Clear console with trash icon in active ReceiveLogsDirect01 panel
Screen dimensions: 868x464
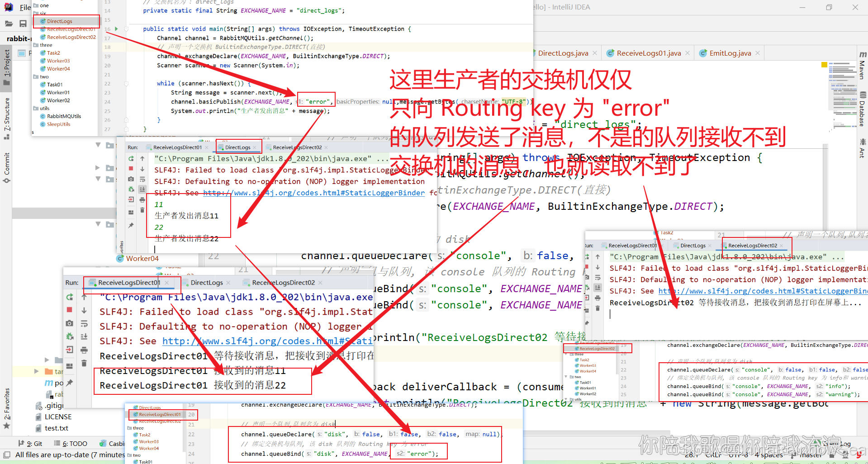84,363
